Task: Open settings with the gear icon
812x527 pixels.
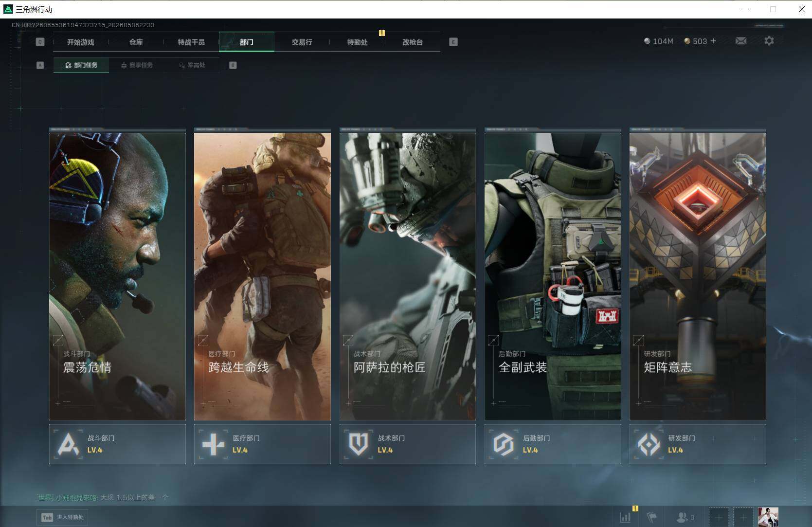Action: point(769,41)
